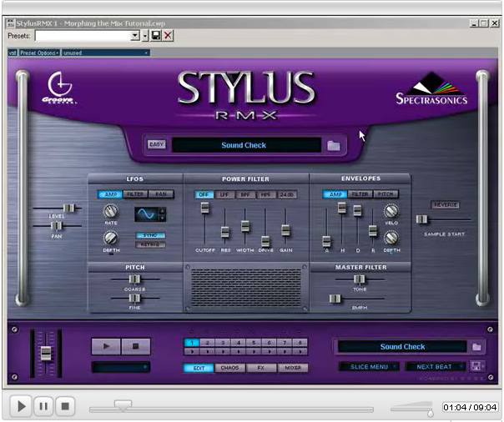Open the folder icon beside bottom Sound Check display
Screen dimensions: 504x422
tap(476, 347)
